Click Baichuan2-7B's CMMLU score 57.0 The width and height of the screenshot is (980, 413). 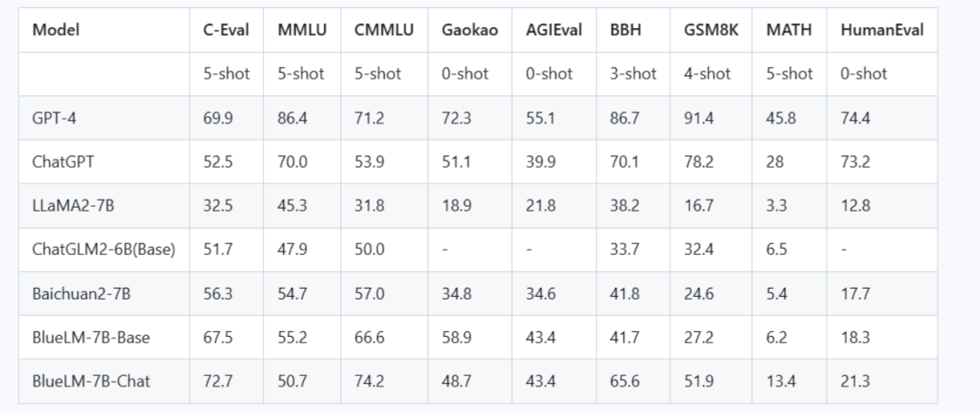coord(369,293)
